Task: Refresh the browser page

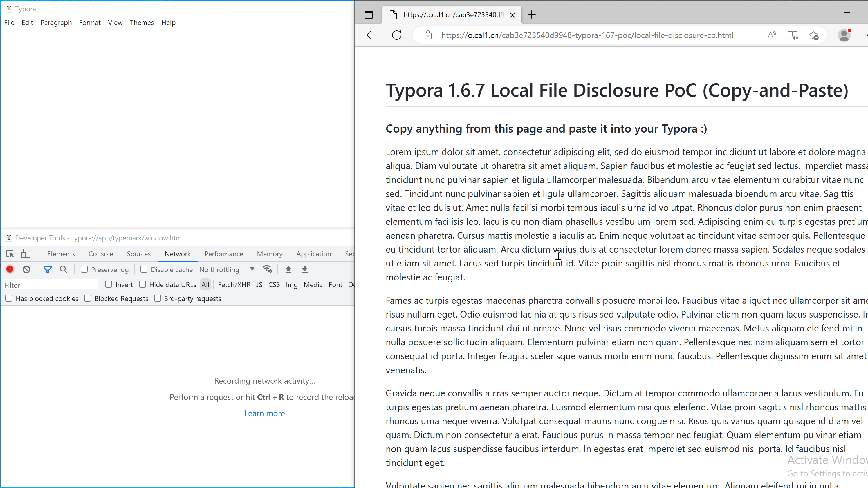Action: (397, 35)
